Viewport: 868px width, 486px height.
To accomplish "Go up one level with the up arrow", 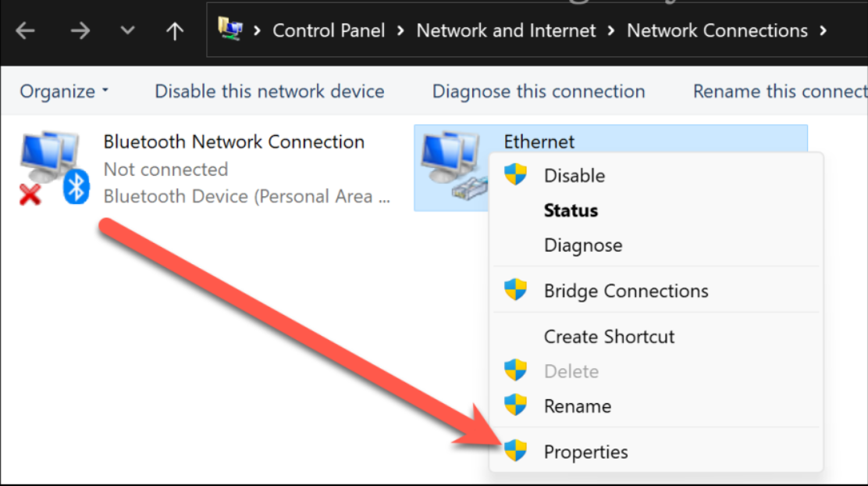I will tap(174, 30).
